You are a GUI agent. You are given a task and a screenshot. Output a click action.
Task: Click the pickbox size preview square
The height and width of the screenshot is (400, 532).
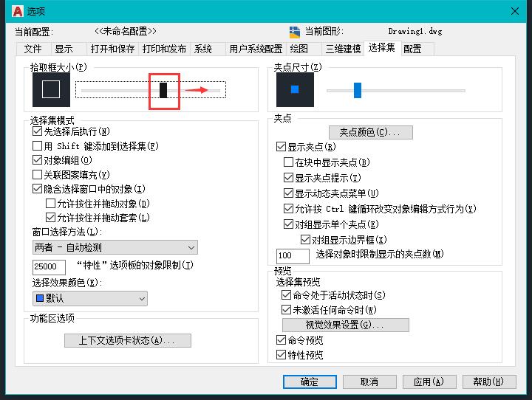[51, 90]
